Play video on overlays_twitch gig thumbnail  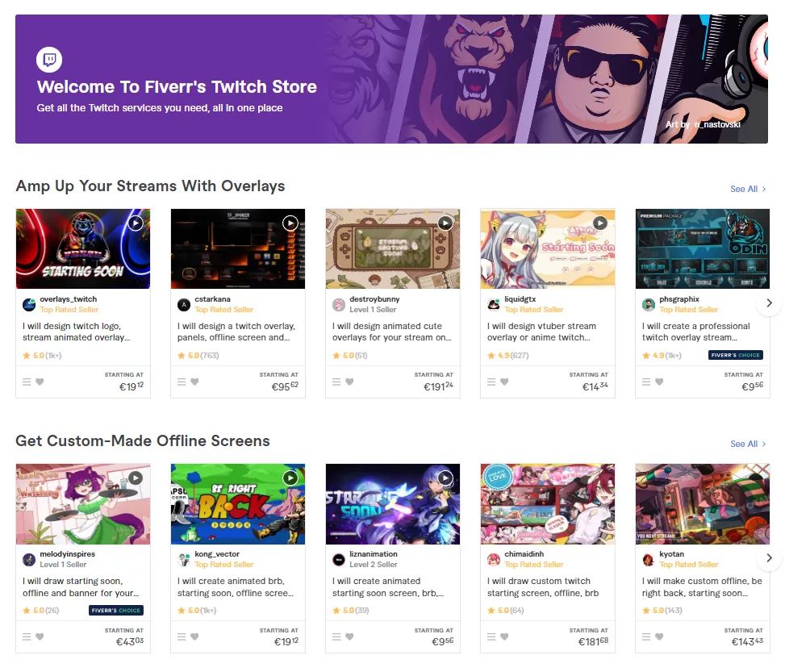(x=136, y=223)
